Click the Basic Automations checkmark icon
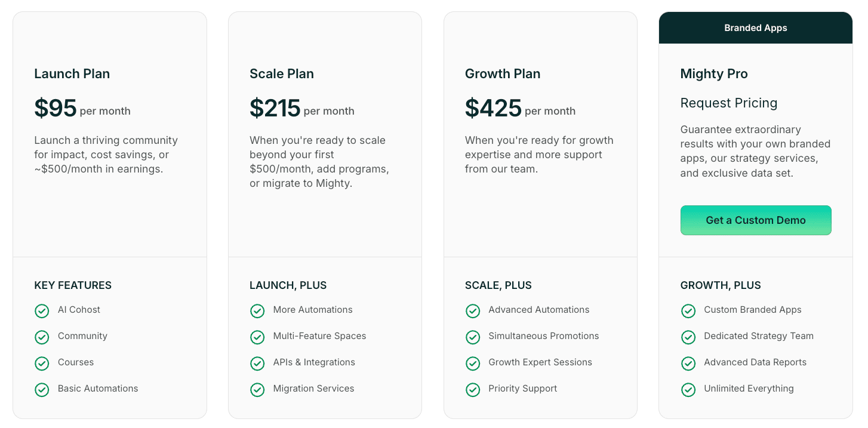The height and width of the screenshot is (428, 868). tap(42, 389)
